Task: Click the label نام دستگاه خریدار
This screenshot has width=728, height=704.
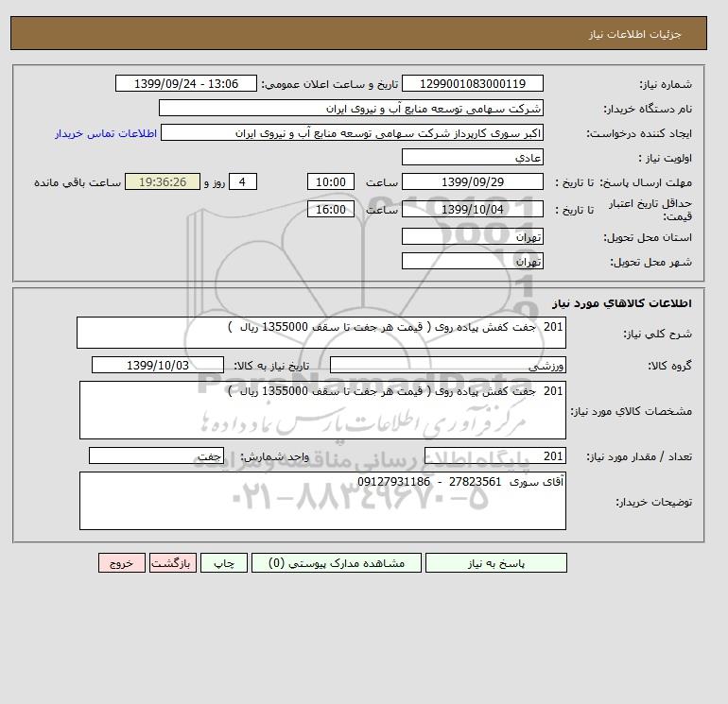Action: click(x=648, y=109)
